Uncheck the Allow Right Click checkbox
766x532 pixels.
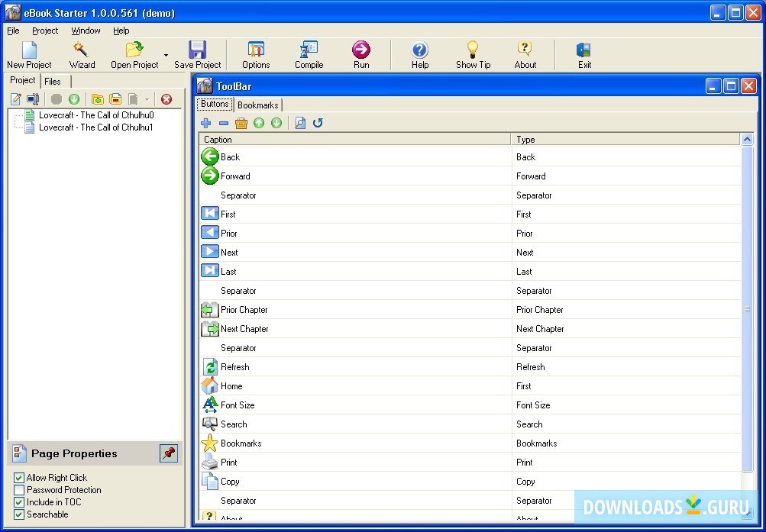pos(19,477)
